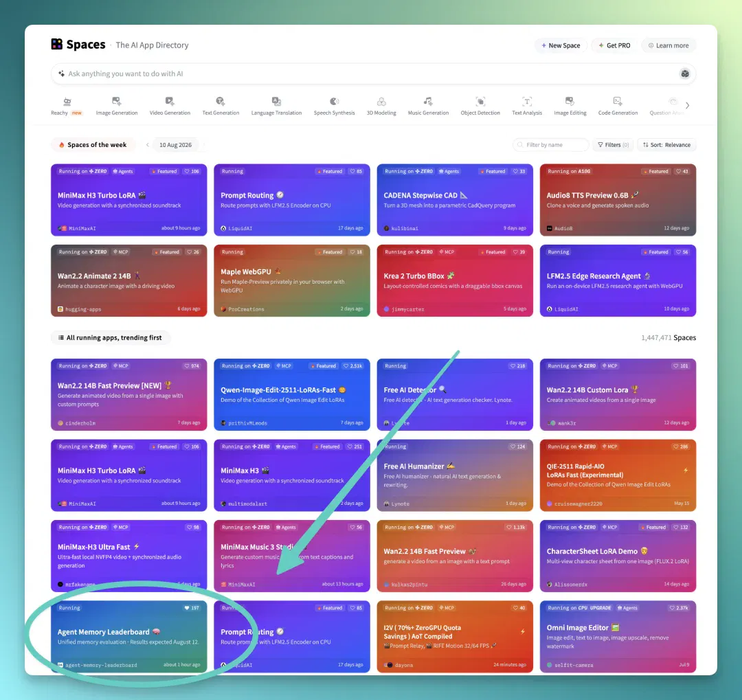Open the kulkas2pintu author link
This screenshot has width=742, height=700.
pyautogui.click(x=405, y=585)
